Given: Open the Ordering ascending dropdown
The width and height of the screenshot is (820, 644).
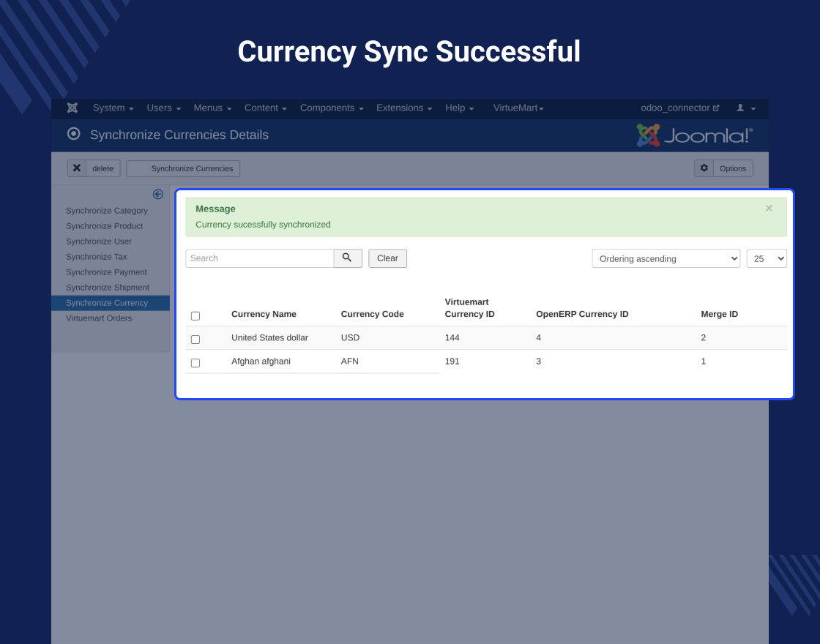Looking at the screenshot, I should (x=666, y=258).
